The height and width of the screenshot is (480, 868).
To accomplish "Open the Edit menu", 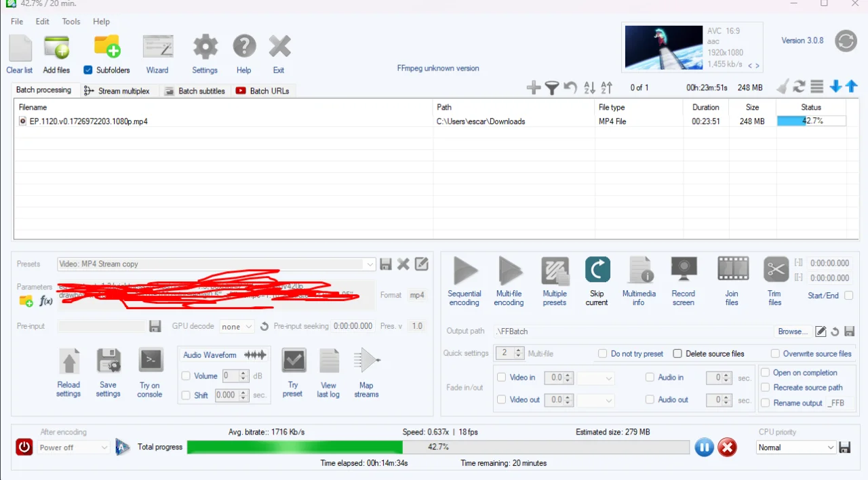I will click(x=42, y=22).
